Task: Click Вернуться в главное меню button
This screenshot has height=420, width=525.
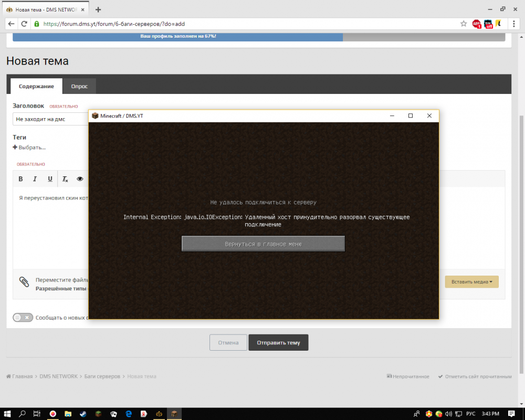Action: 263,244
